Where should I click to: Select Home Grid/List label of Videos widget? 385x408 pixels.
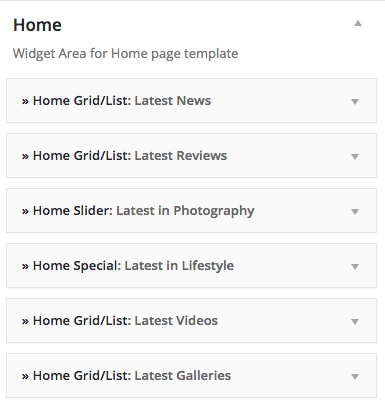(82, 321)
